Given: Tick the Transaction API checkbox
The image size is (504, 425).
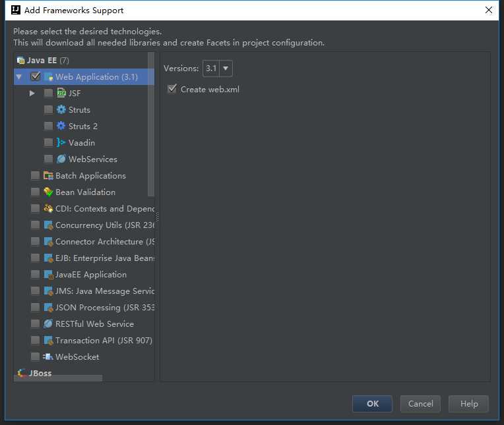Looking at the screenshot, I should tap(35, 341).
